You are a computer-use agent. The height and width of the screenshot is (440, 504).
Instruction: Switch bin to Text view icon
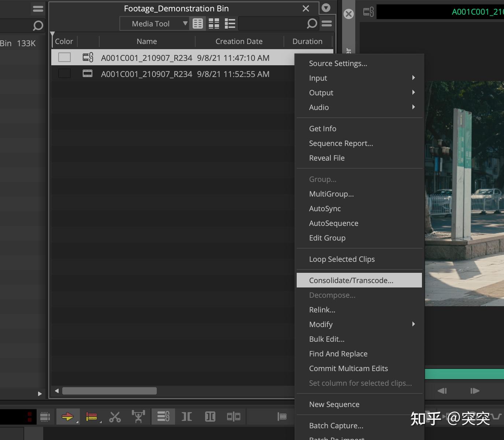[197, 24]
